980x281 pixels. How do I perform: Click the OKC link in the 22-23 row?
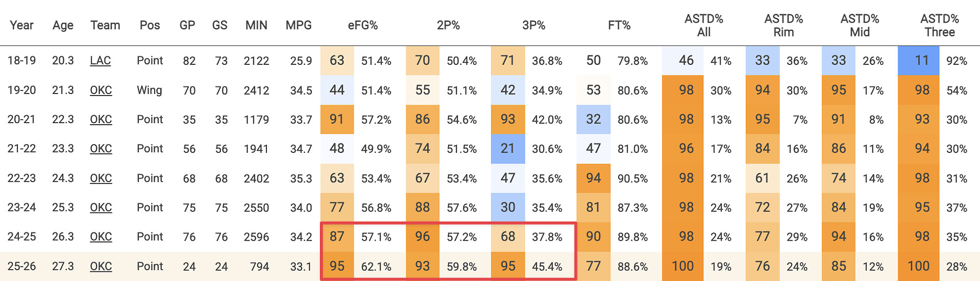tap(101, 178)
